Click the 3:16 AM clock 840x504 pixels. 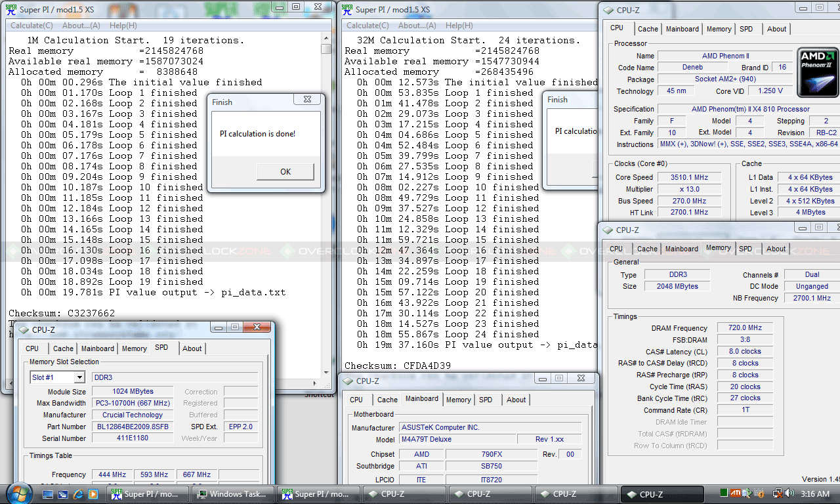click(x=814, y=494)
